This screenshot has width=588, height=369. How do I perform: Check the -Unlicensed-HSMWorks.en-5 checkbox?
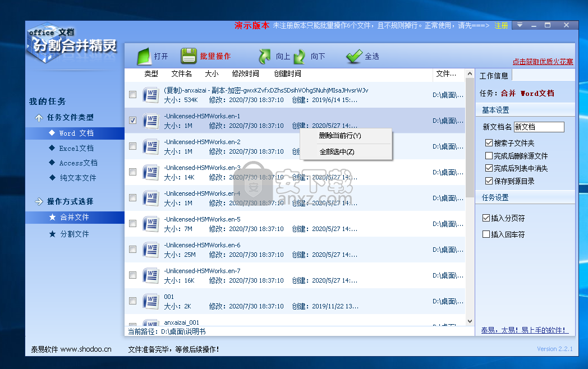coord(132,224)
